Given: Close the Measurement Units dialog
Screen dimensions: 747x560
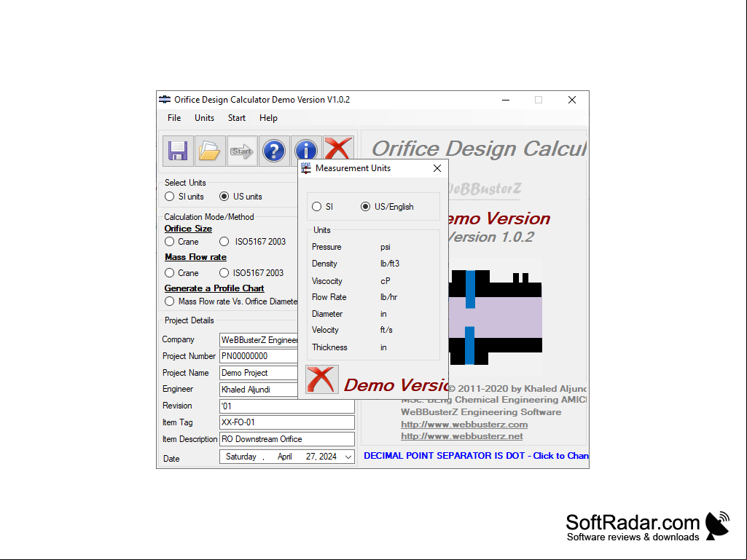Looking at the screenshot, I should (437, 168).
